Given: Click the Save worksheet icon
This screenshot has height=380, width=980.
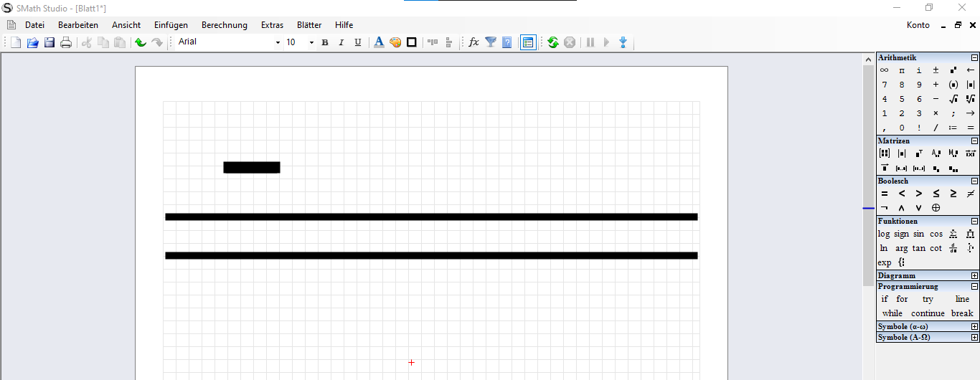Looking at the screenshot, I should click(50, 42).
